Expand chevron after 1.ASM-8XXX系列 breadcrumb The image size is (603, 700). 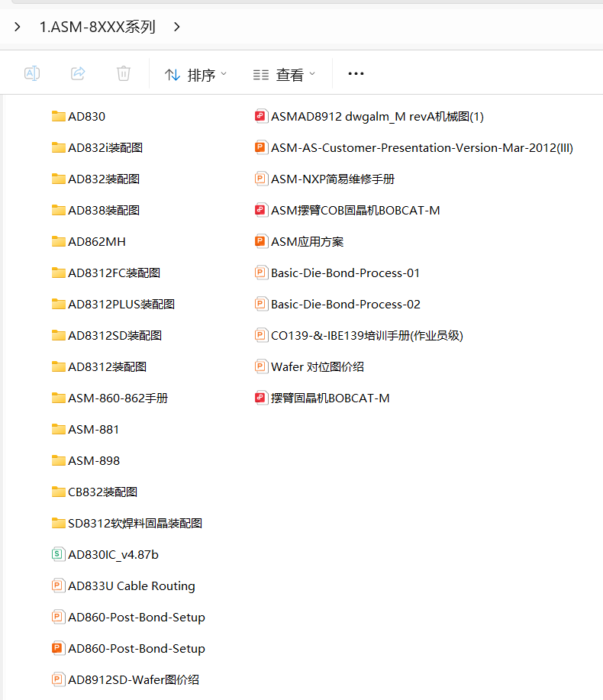point(177,27)
